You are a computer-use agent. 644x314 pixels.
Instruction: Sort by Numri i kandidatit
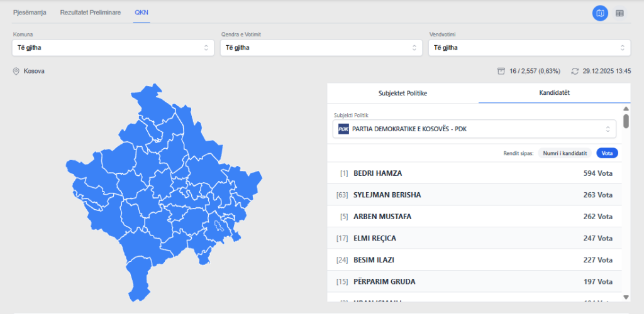565,153
